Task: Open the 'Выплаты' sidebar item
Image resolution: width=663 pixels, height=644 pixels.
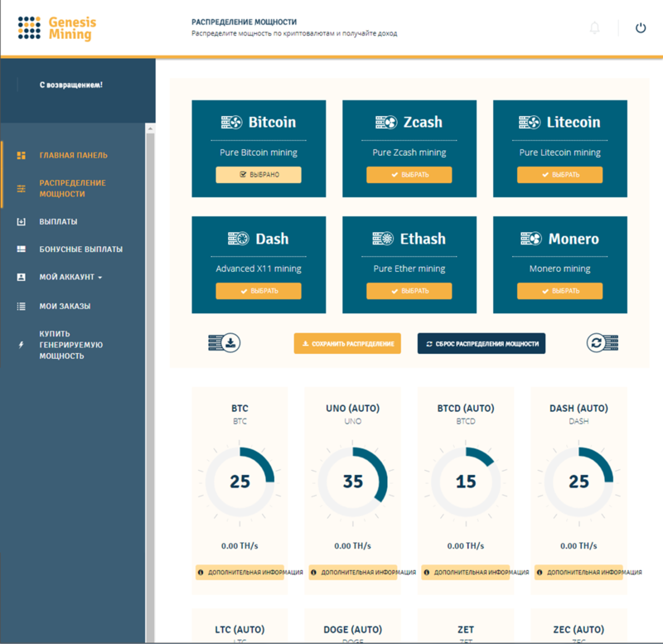Action: pos(58,221)
